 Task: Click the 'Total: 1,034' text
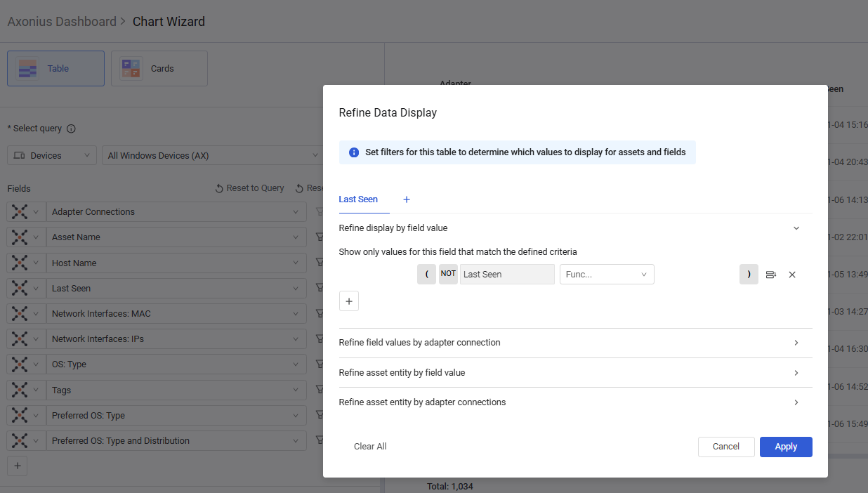tap(450, 486)
